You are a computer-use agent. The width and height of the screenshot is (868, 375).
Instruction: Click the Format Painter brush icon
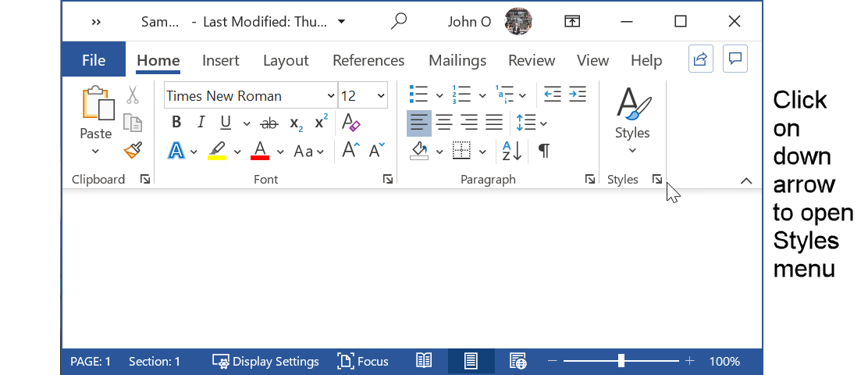click(132, 150)
